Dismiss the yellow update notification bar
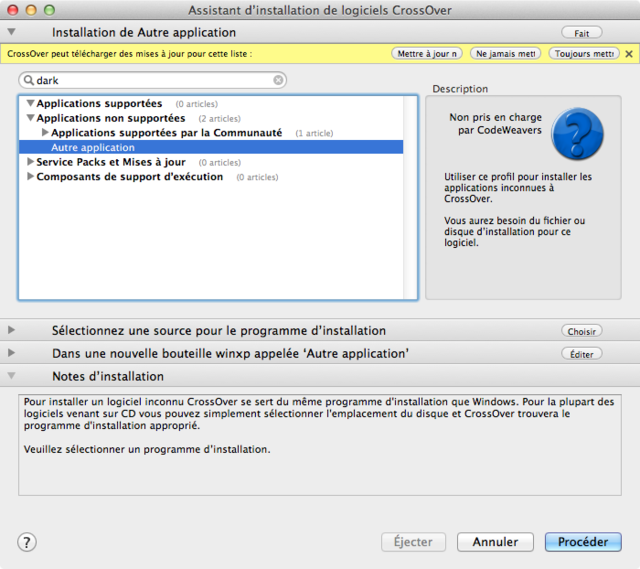This screenshot has height=569, width=640. [x=629, y=54]
